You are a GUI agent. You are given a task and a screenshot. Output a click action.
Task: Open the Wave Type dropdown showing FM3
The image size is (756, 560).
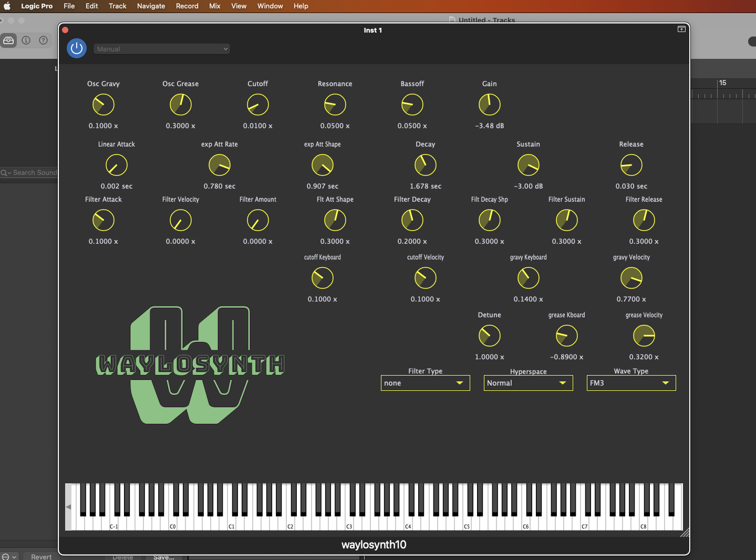tap(631, 383)
